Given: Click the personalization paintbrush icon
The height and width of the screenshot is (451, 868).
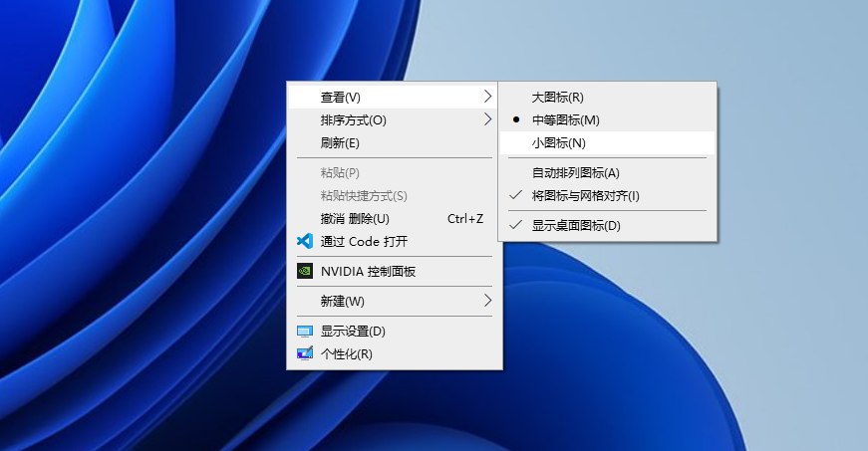Looking at the screenshot, I should pyautogui.click(x=305, y=353).
